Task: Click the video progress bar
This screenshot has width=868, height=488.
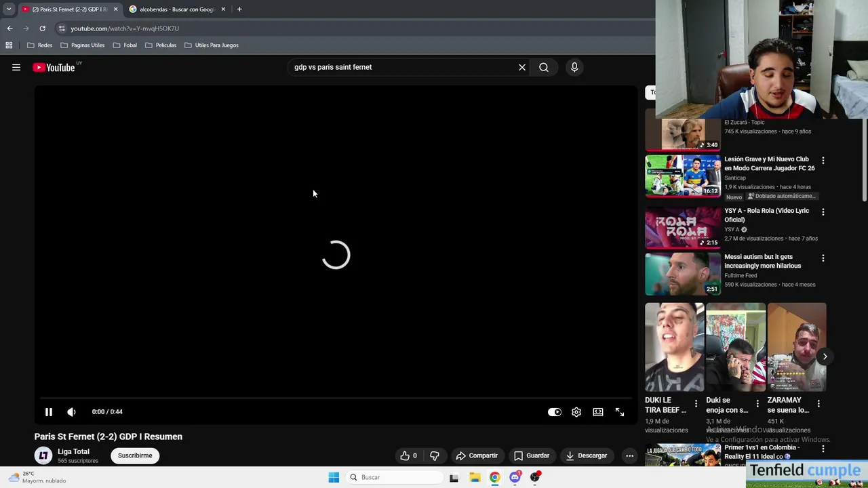Action: (x=336, y=399)
